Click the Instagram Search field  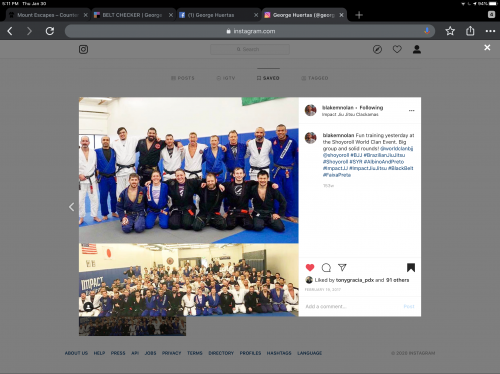pos(250,49)
